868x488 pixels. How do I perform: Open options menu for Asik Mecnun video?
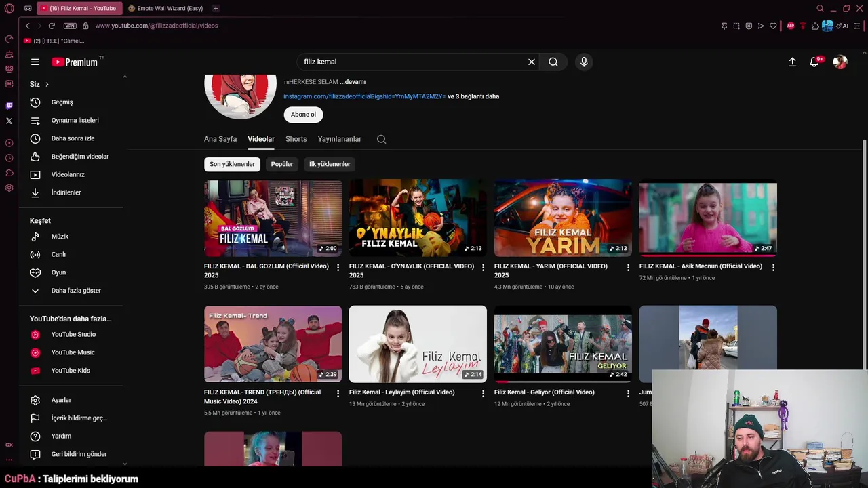point(773,268)
